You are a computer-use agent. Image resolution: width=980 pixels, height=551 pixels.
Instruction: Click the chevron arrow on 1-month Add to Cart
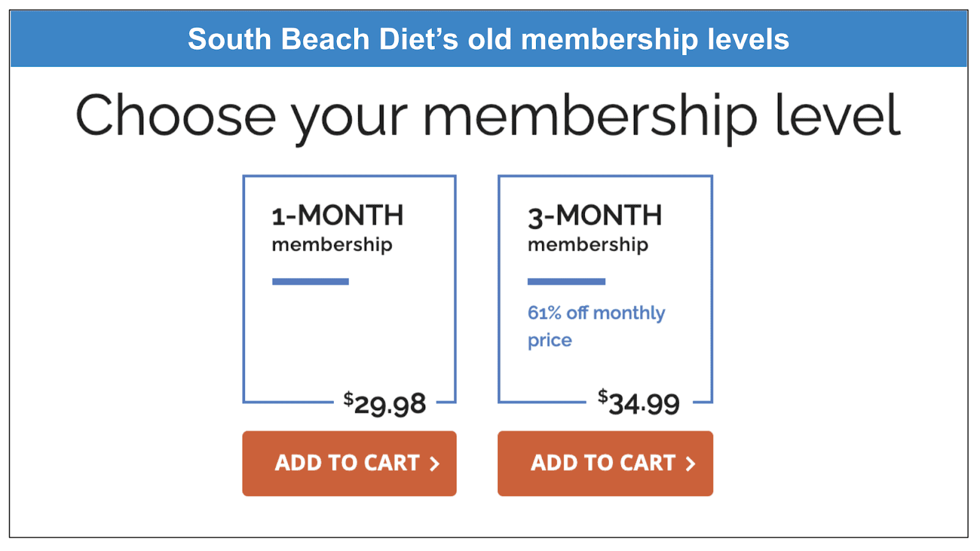click(x=434, y=463)
